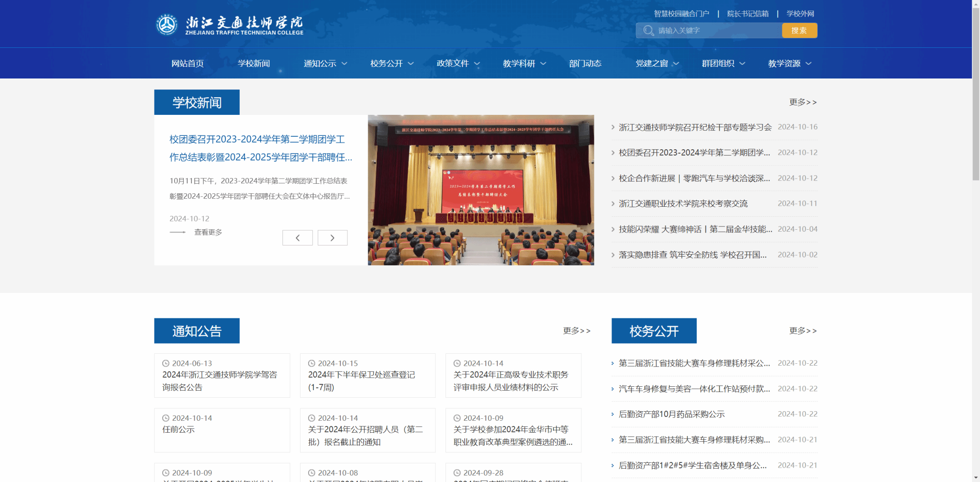Viewport: 980px width, 482px height.
Task: Open 部门动态 navigation item
Action: pyautogui.click(x=585, y=64)
